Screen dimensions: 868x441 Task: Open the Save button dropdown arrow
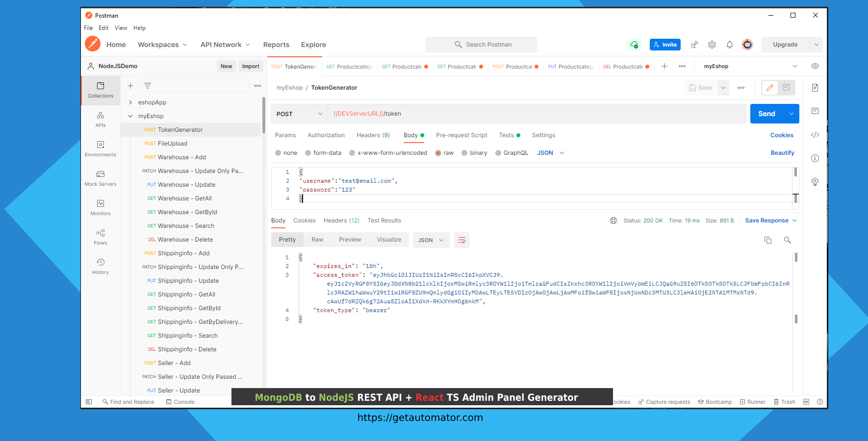click(723, 88)
